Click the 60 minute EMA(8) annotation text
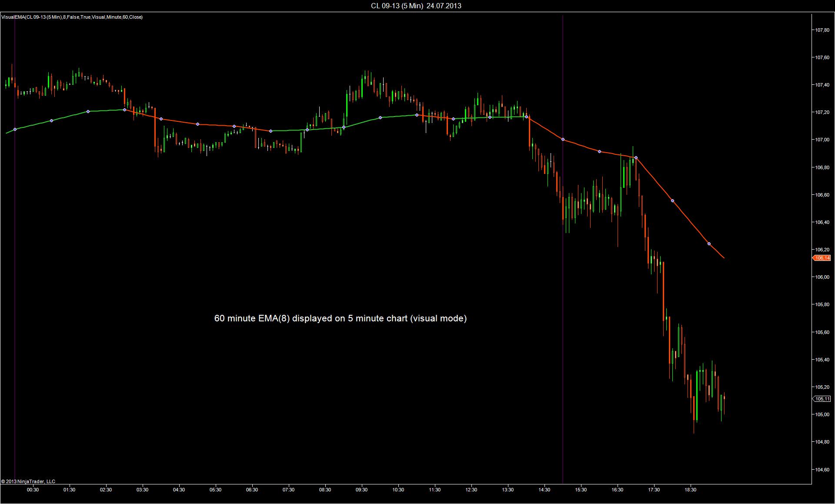The height and width of the screenshot is (504, 835). 340,318
